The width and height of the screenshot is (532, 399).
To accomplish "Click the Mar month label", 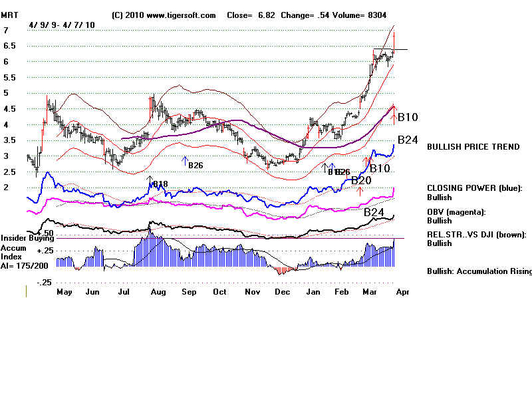I will click(370, 292).
